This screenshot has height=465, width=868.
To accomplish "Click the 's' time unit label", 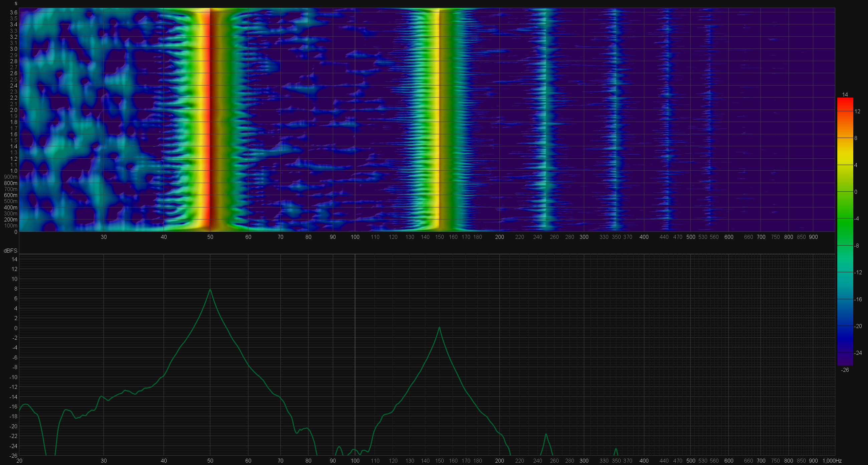I will (16, 3).
